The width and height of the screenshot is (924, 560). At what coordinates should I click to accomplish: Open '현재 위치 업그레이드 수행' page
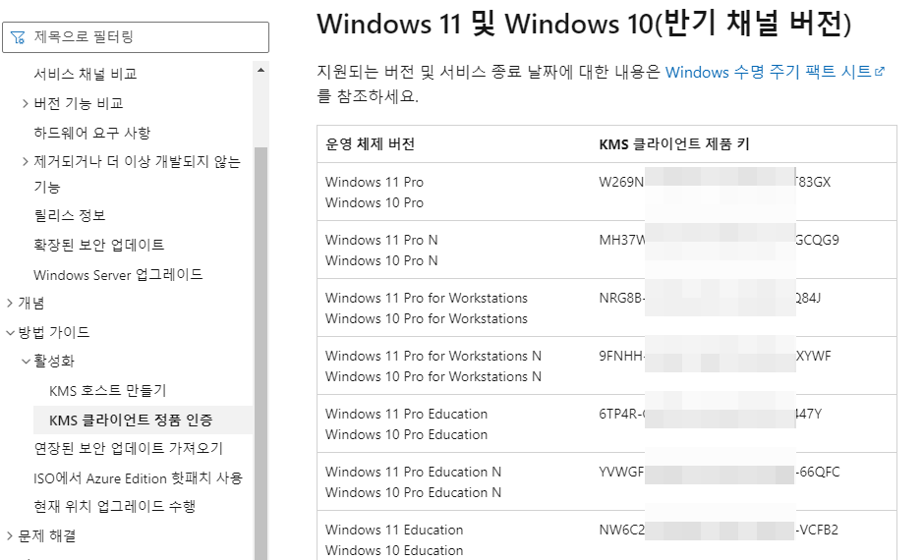[114, 506]
